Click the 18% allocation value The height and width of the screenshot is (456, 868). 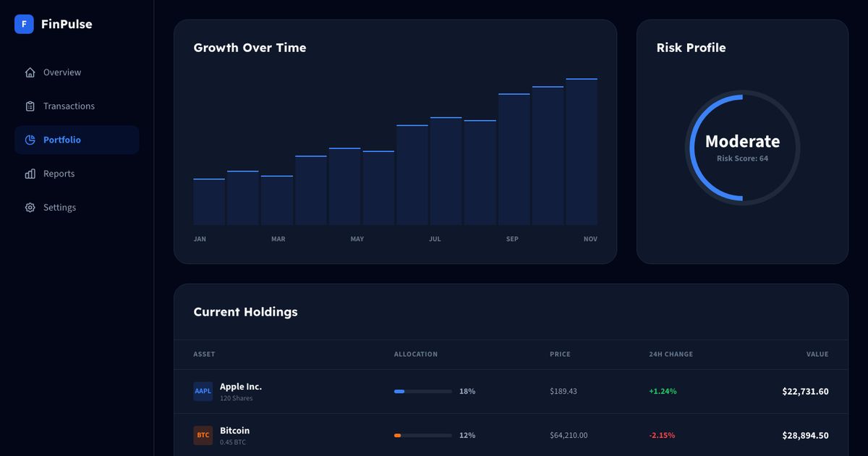[x=467, y=392]
